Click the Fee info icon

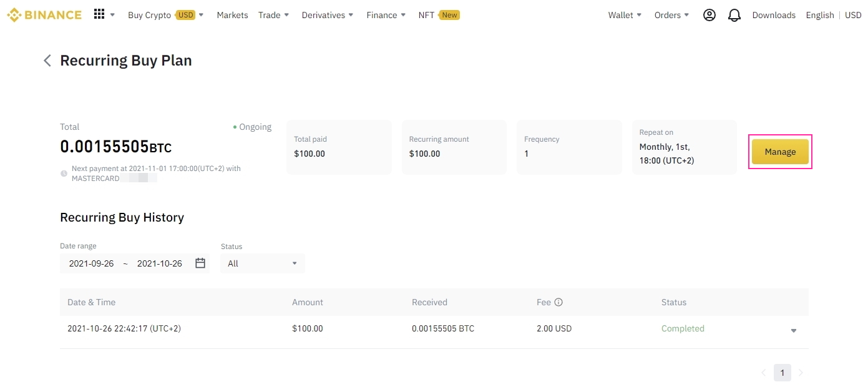(x=558, y=302)
